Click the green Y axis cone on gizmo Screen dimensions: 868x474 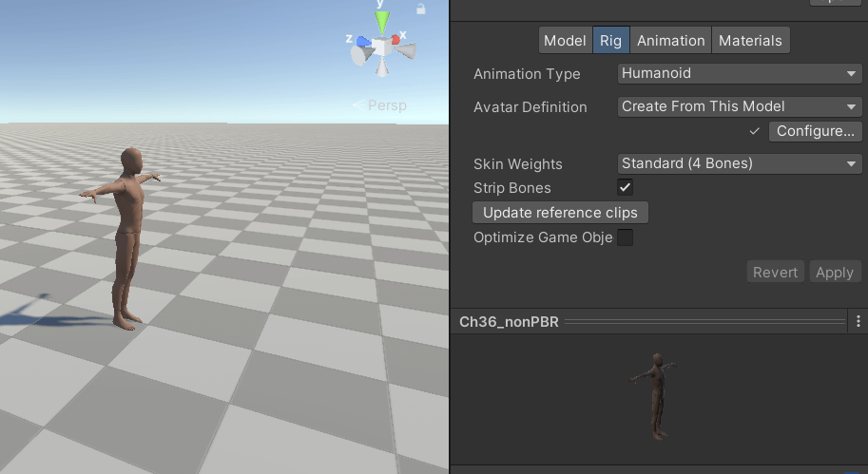tap(381, 22)
